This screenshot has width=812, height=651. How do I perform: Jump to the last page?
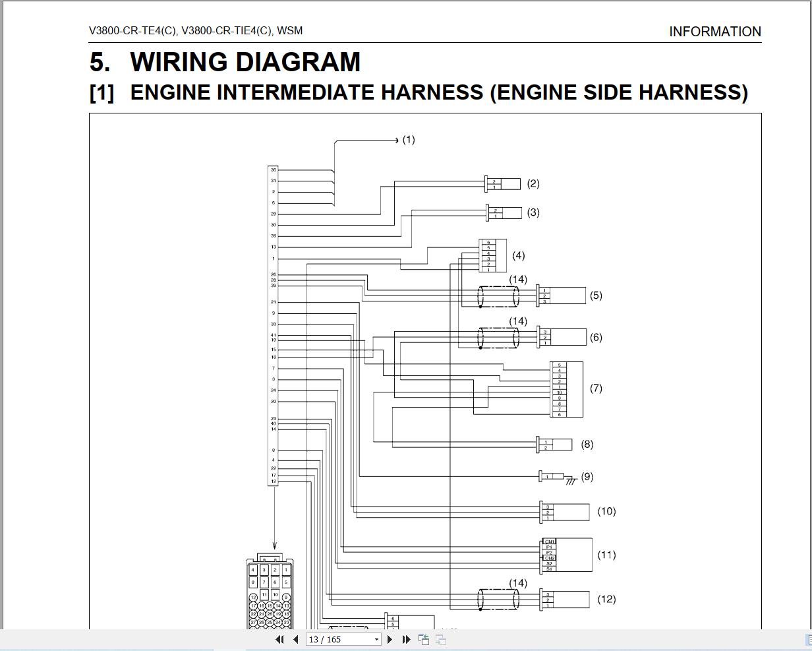point(406,639)
